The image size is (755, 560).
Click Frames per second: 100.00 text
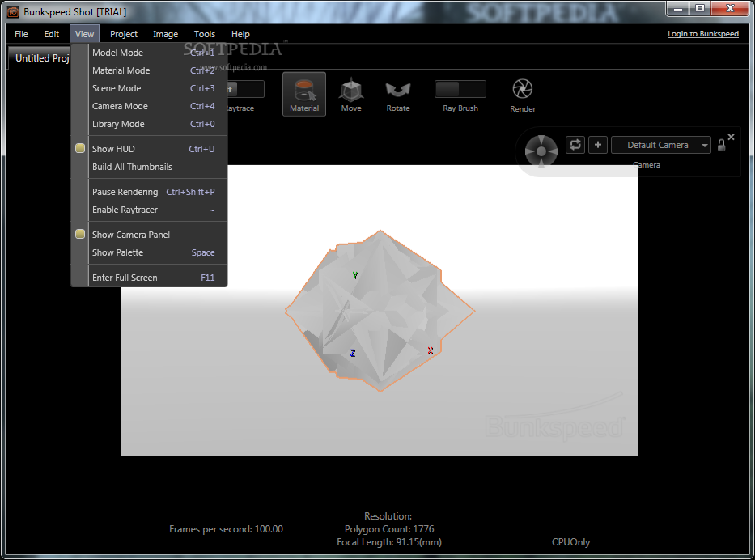coord(226,528)
